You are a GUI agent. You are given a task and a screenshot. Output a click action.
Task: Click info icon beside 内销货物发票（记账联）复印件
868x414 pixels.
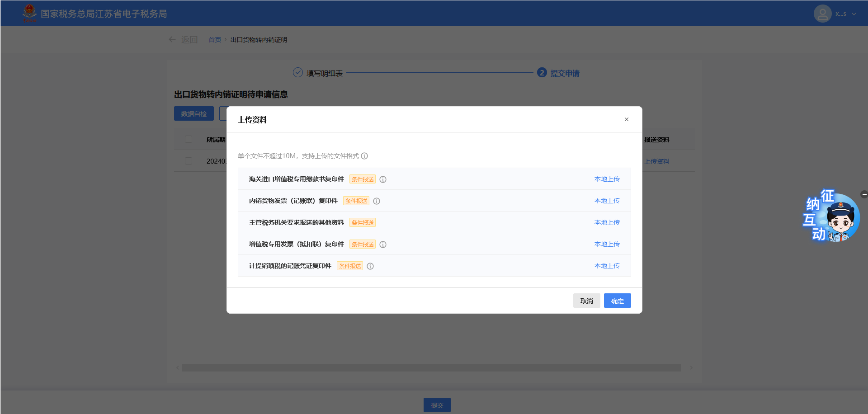click(x=377, y=201)
